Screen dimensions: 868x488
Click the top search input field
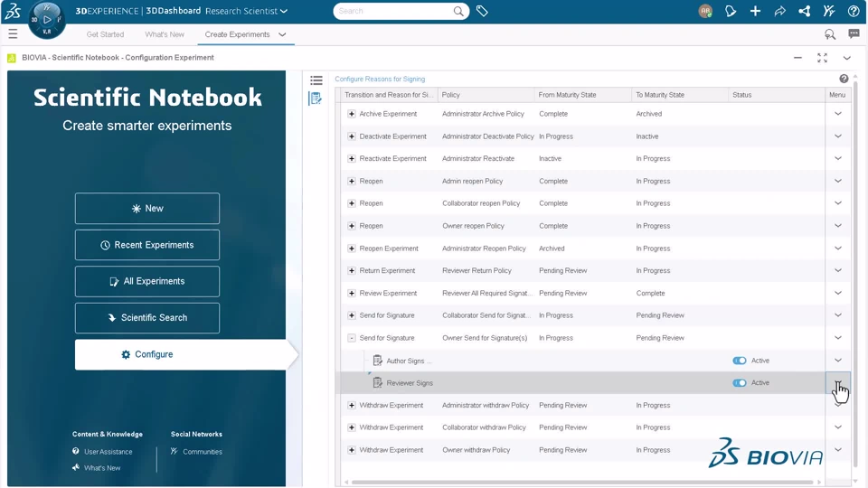point(394,11)
